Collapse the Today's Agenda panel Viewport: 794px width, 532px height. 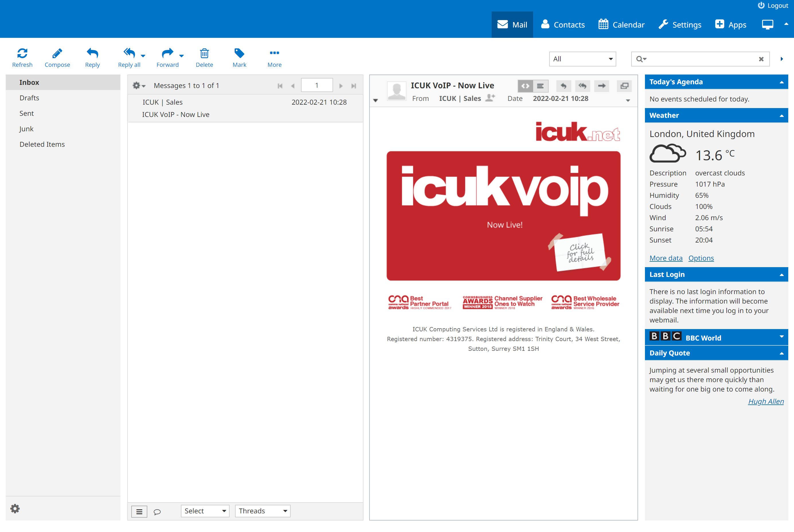point(781,82)
